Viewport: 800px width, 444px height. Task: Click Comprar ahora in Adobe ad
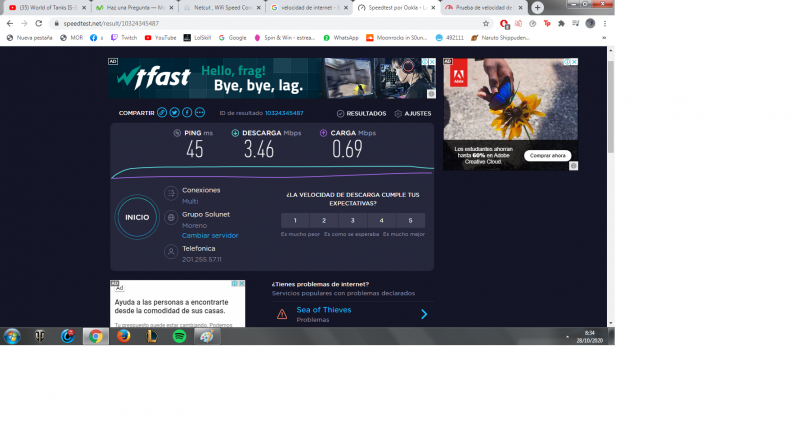547,156
